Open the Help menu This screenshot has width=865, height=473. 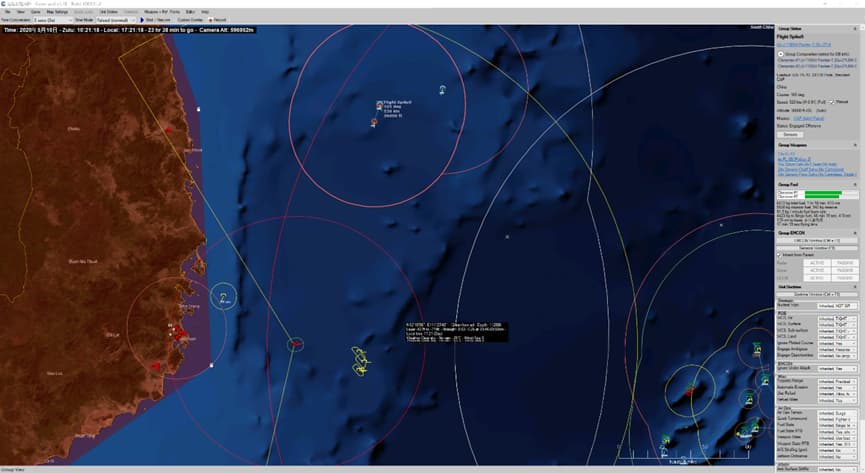pyautogui.click(x=205, y=12)
